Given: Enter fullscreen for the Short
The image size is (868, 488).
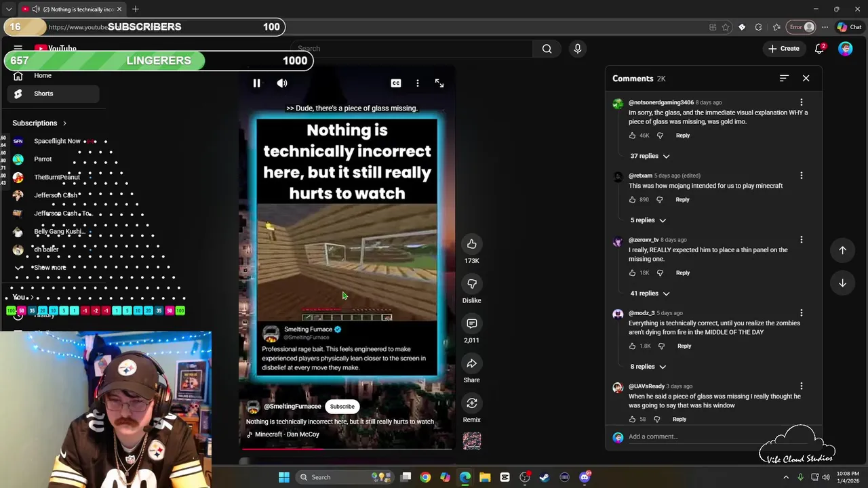Looking at the screenshot, I should point(439,83).
